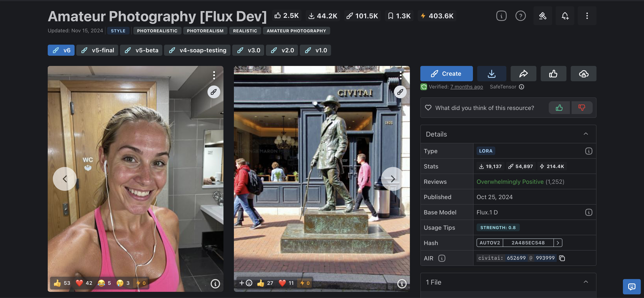
Task: Switch to the v5-final version tab
Action: pyautogui.click(x=97, y=50)
